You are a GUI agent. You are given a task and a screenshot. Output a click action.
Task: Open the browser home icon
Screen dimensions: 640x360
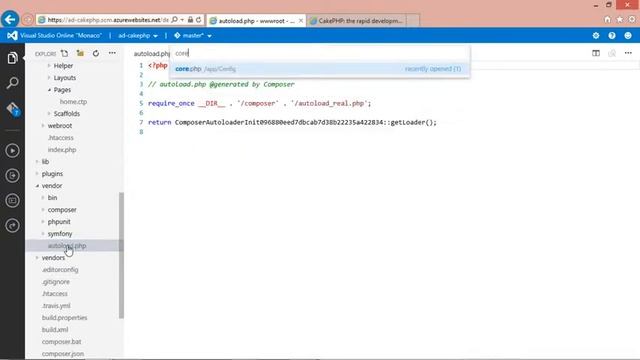point(607,20)
